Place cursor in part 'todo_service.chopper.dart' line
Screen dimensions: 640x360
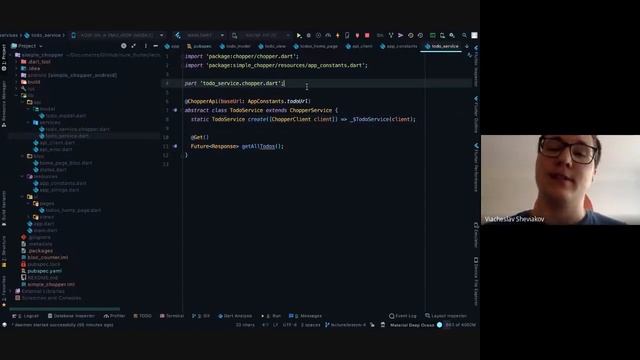click(x=235, y=83)
